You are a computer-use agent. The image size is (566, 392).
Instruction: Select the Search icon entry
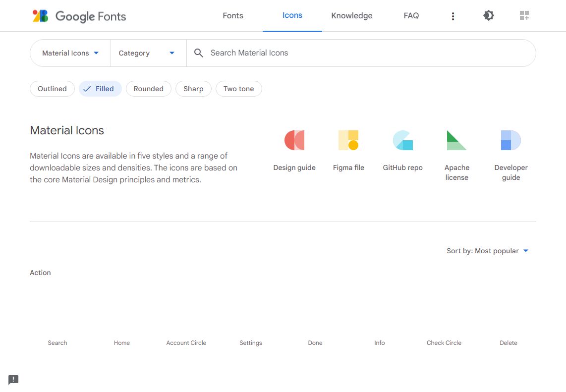57,343
